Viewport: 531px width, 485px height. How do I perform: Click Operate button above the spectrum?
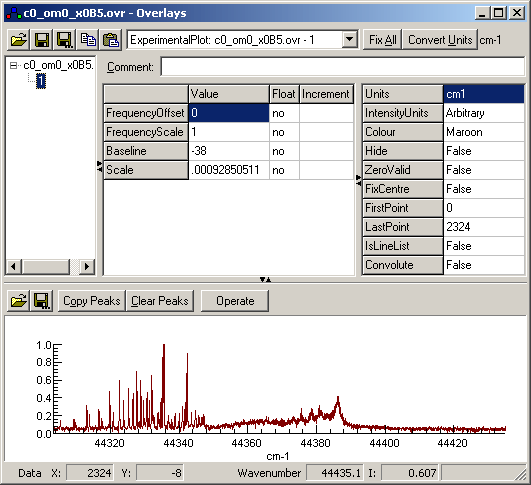(235, 301)
